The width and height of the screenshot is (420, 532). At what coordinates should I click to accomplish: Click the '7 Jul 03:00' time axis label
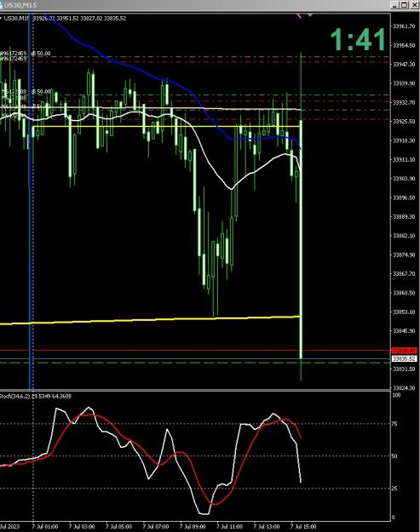(x=82, y=527)
